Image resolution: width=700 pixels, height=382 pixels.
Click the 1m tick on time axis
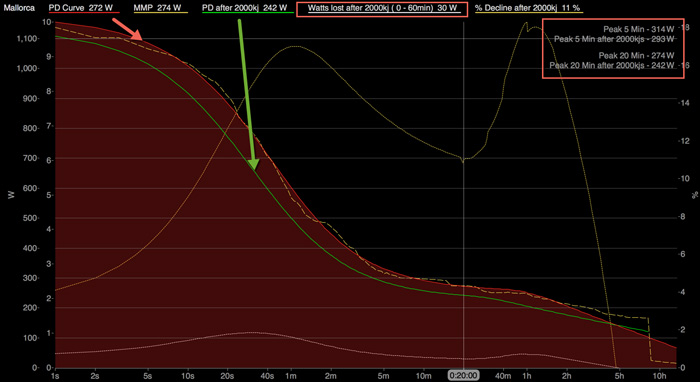point(292,376)
